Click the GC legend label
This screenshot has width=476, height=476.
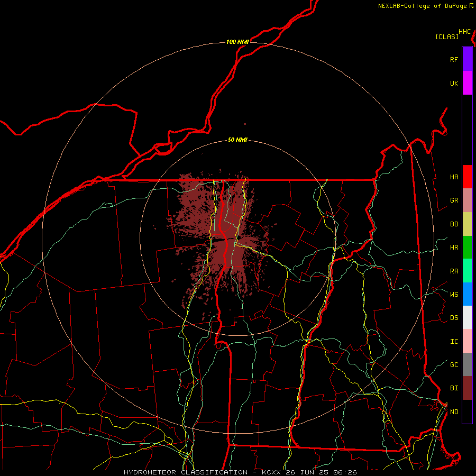coord(454,365)
